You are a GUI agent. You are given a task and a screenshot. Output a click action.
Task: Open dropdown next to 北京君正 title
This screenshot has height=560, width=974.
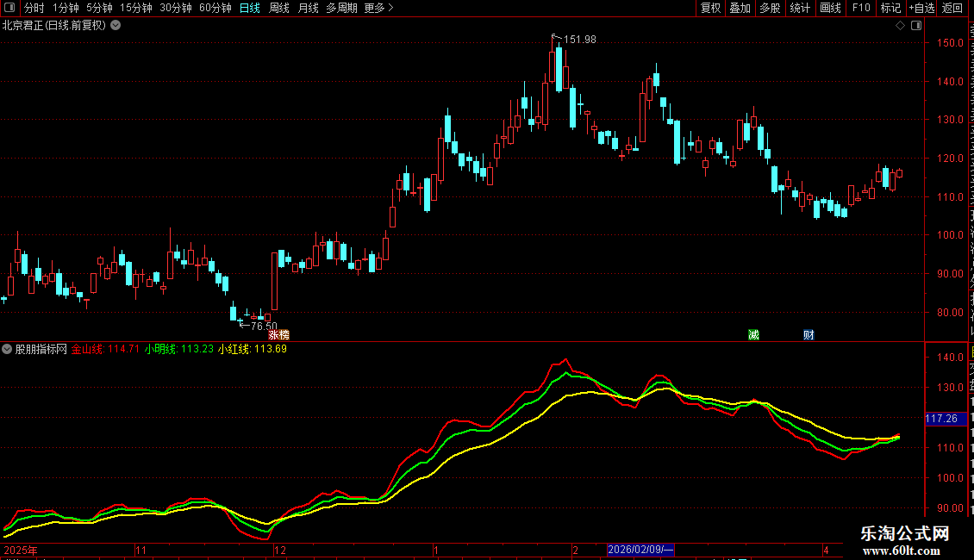click(x=116, y=26)
